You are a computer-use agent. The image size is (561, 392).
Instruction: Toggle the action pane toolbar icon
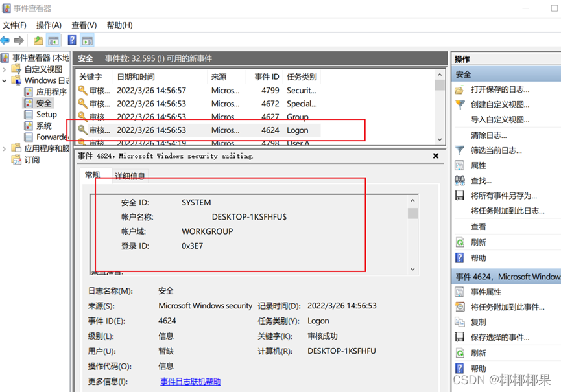pos(87,40)
